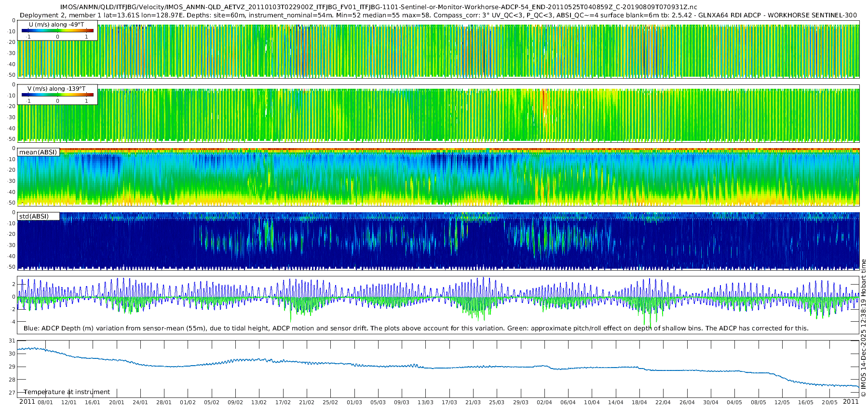Click the 'Temperature at instrument' label
Image resolution: width=868 pixels, height=410 pixels.
pos(67,392)
